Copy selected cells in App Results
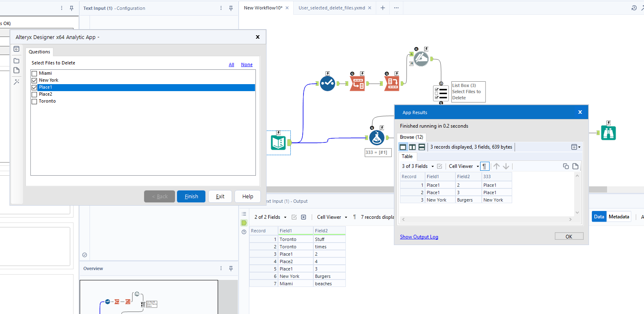This screenshot has height=314, width=644. 566,166
